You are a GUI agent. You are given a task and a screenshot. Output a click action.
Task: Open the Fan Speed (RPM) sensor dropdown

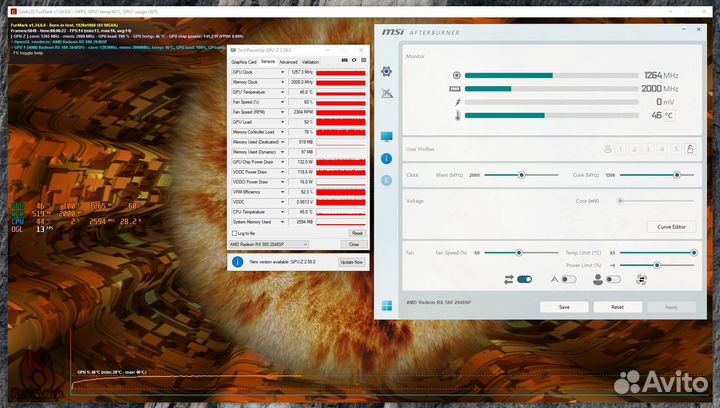click(x=282, y=112)
